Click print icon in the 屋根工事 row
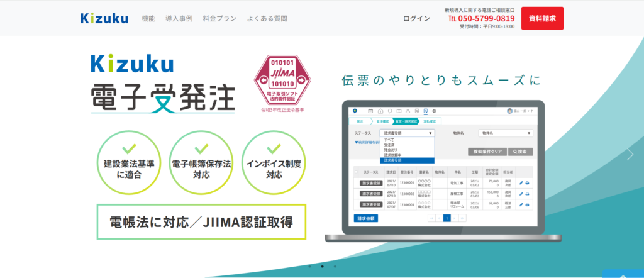The width and height of the screenshot is (644, 278). click(528, 194)
